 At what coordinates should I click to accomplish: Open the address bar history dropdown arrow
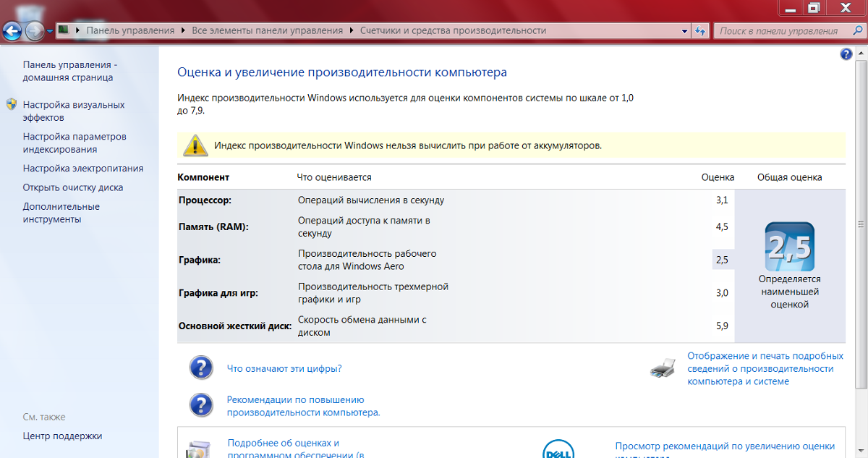click(685, 31)
